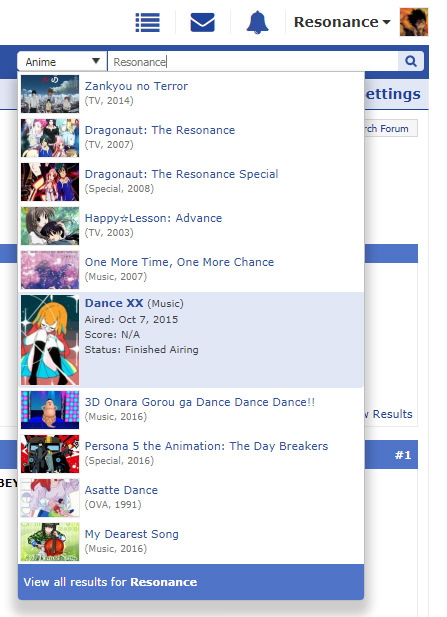447x617 pixels.
Task: Open the anime list icon
Action: coord(148,22)
